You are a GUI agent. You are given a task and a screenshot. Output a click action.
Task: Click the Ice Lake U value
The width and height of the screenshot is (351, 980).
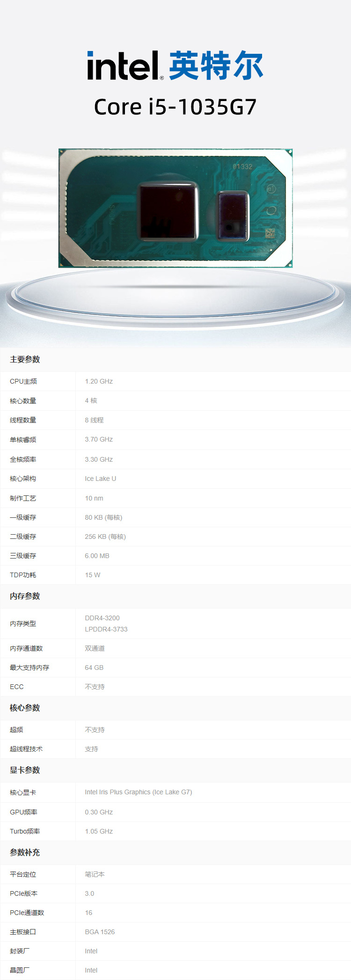(101, 479)
